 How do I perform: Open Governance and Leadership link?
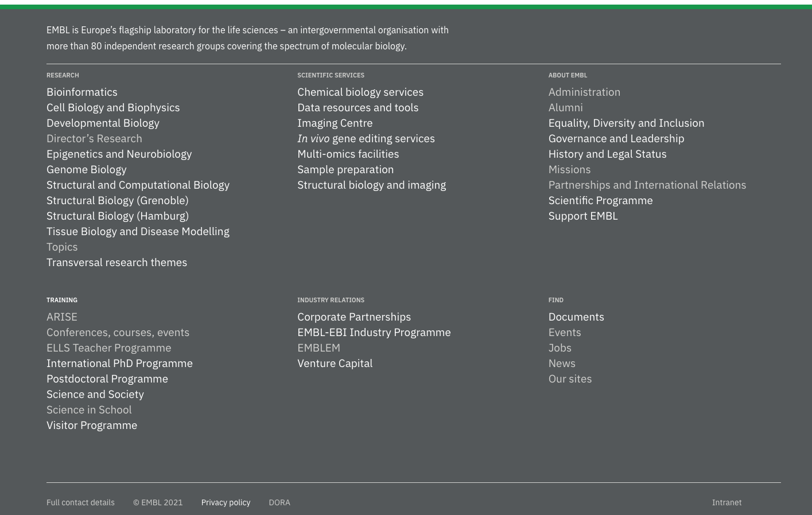616,138
